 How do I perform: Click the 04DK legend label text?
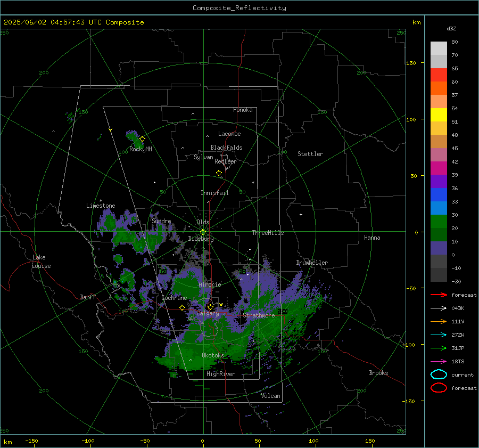tap(458, 308)
